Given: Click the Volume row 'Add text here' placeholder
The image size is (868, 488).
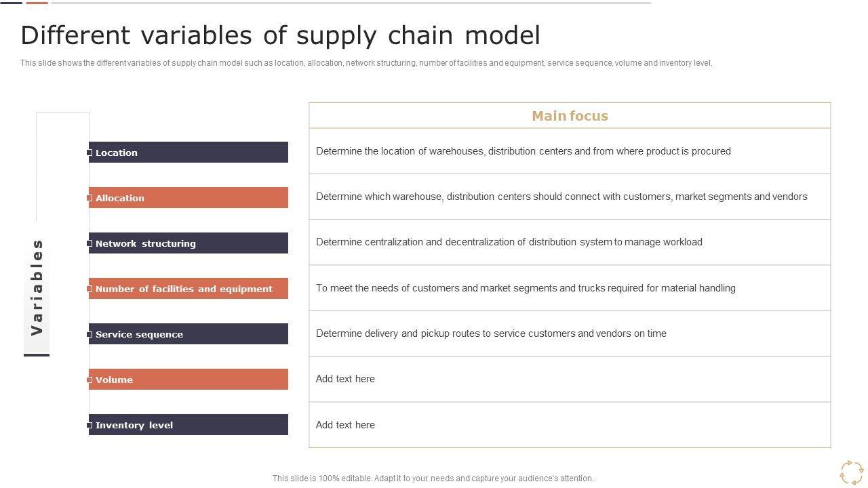Looking at the screenshot, I should (x=345, y=379).
